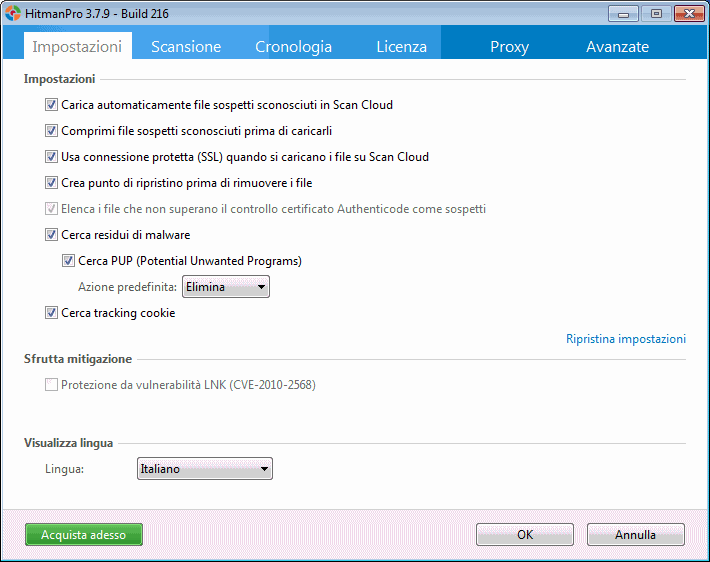This screenshot has width=710, height=562.
Task: Click the 'Azione predefinita:' label
Action: [127, 287]
